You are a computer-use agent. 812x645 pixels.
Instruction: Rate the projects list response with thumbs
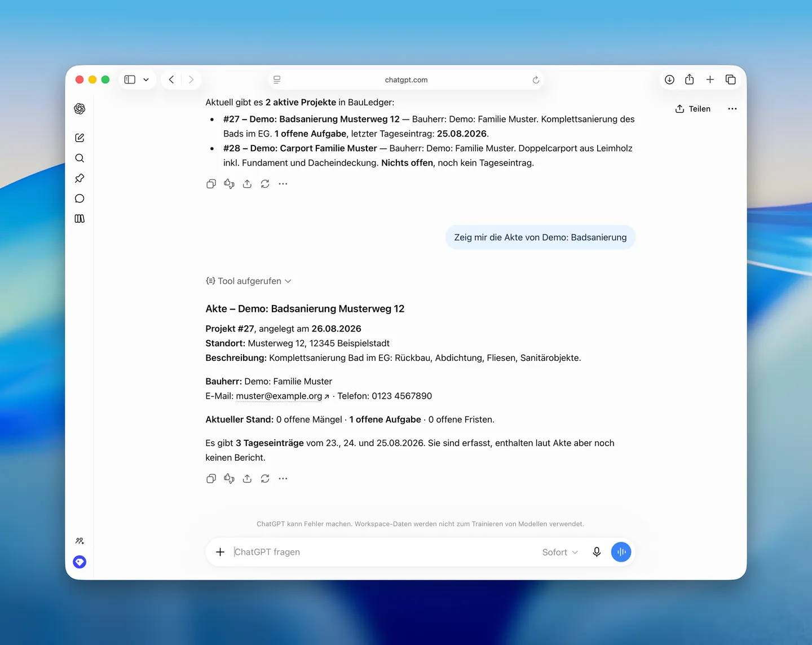(x=229, y=184)
